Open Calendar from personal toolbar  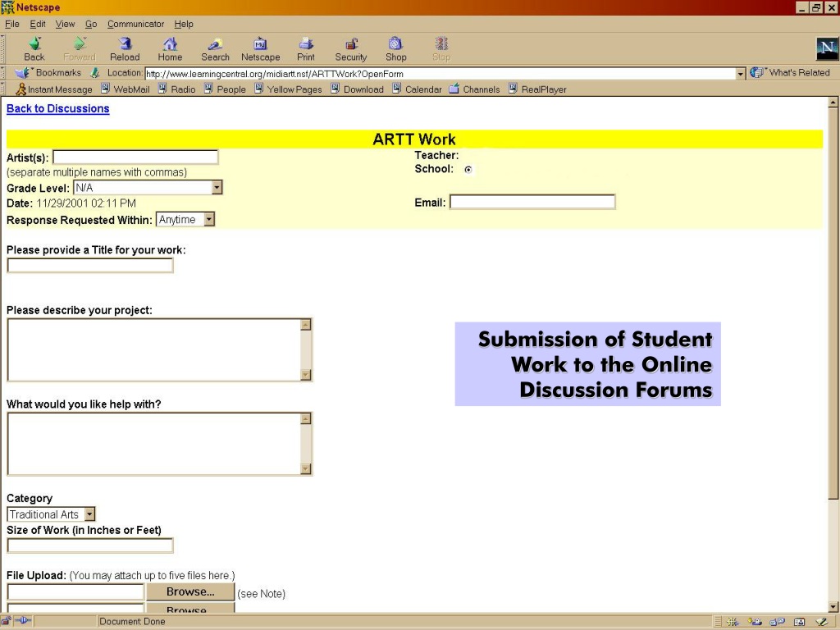(x=418, y=89)
